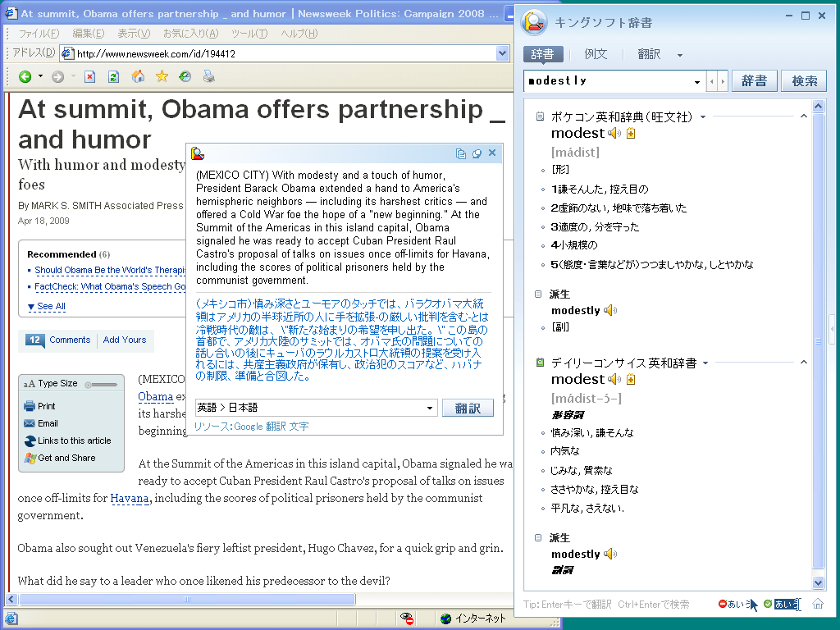
Task: Click the browser horizontal scrollbar thumb
Action: 187,599
